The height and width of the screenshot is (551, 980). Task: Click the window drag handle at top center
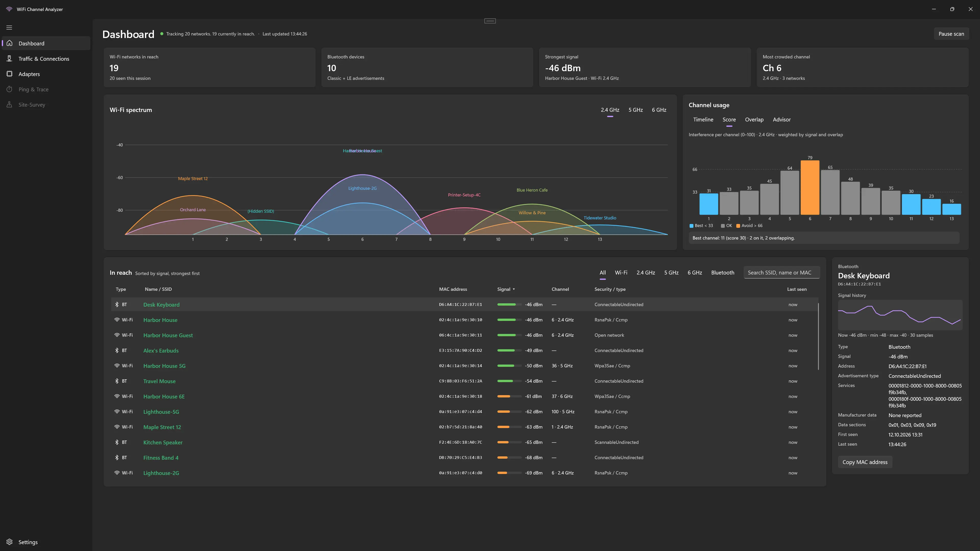tap(490, 21)
